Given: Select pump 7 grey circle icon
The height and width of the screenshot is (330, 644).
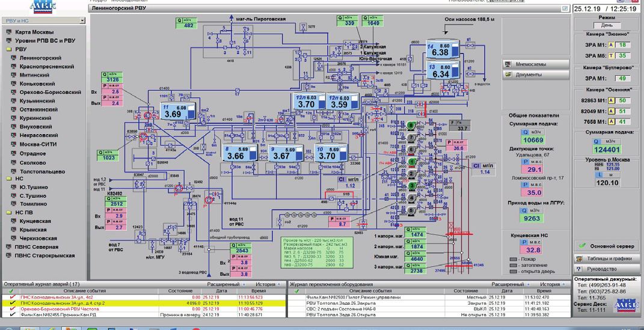Looking at the screenshot, I should point(411,138).
